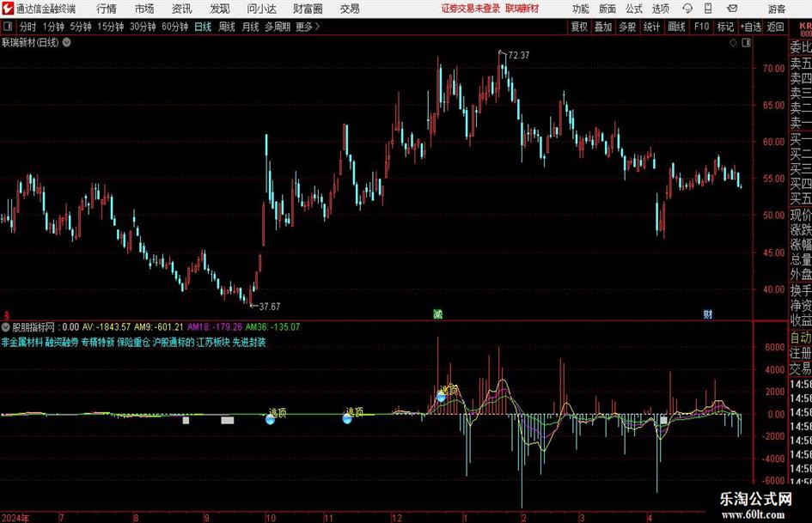Activate the 画线 drawing tool button

676,27
